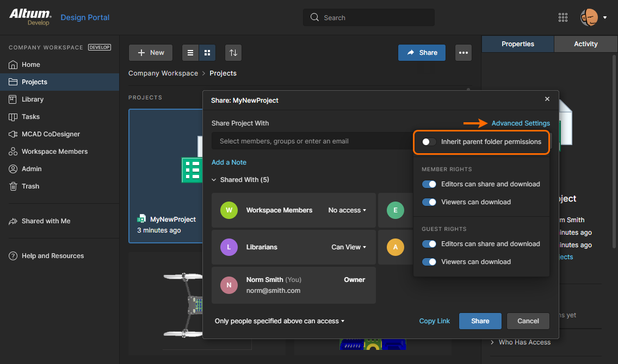
Task: Open Library in sidebar
Action: pyautogui.click(x=59, y=99)
